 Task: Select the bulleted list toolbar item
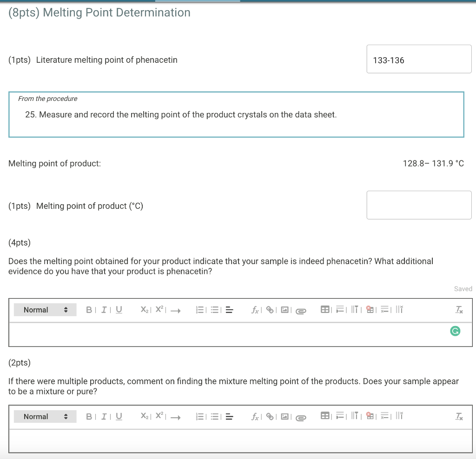point(215,309)
